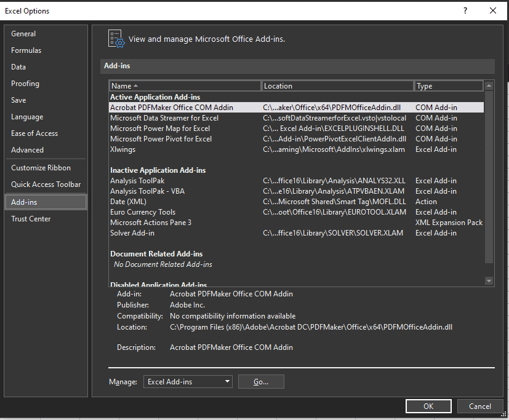This screenshot has height=420, width=509.
Task: Select the Xlwings add-in row
Action: [296, 149]
